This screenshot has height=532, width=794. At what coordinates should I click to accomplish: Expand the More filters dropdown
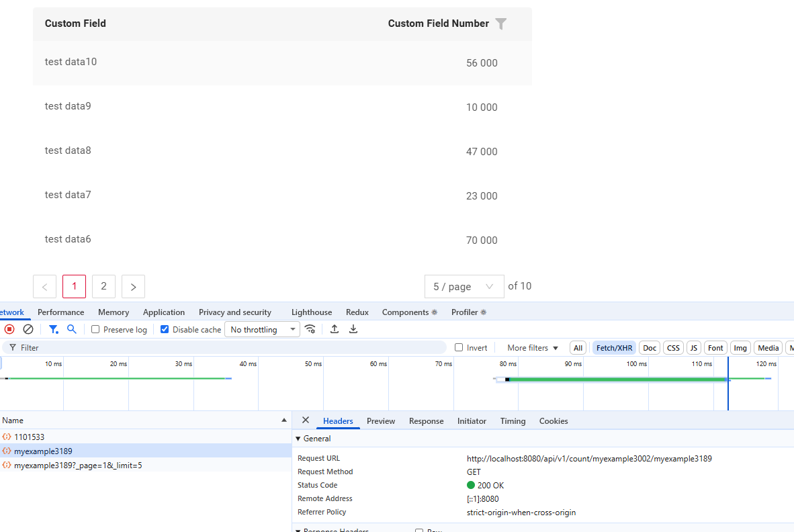(x=533, y=348)
